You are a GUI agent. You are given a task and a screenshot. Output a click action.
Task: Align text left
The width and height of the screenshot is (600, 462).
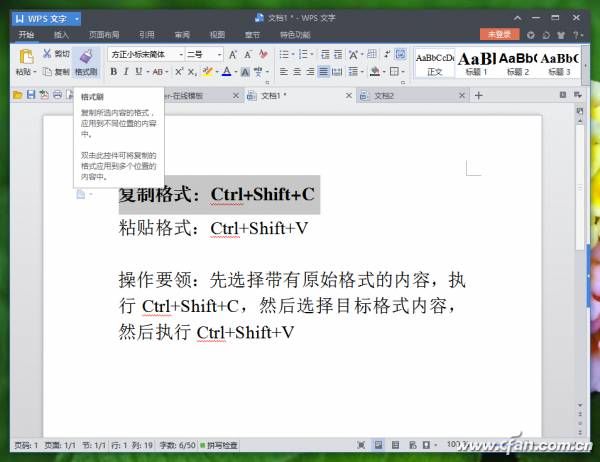(284, 72)
